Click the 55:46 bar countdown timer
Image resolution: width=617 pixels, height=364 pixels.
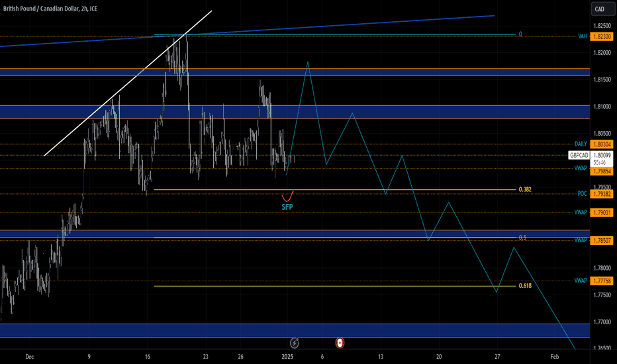click(x=599, y=162)
